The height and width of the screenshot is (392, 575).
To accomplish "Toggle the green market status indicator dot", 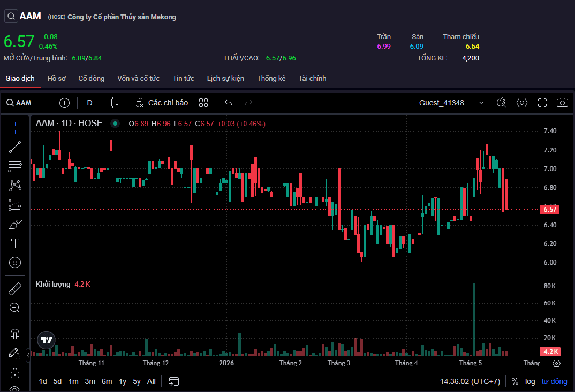I will pyautogui.click(x=115, y=124).
